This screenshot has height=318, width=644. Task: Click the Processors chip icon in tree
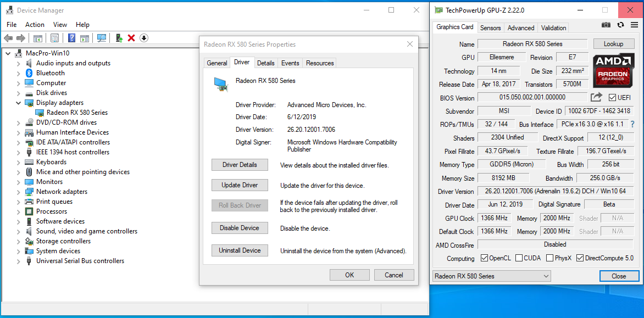pyautogui.click(x=29, y=211)
